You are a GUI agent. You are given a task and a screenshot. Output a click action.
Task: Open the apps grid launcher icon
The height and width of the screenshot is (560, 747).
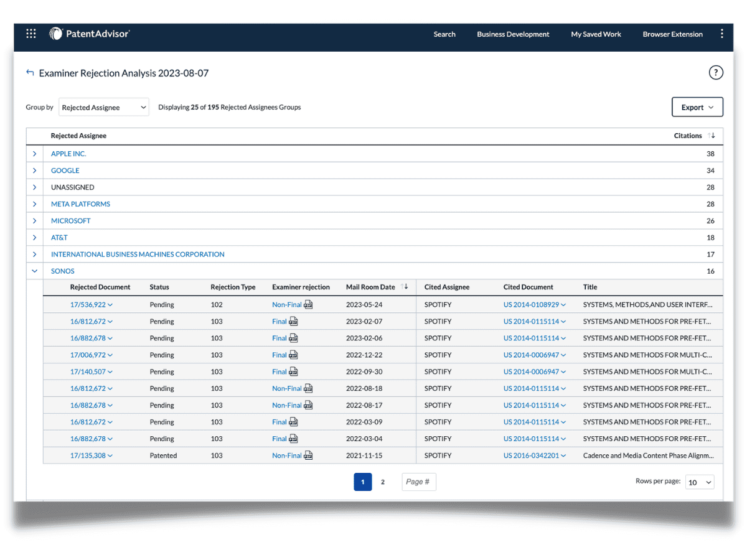31,34
